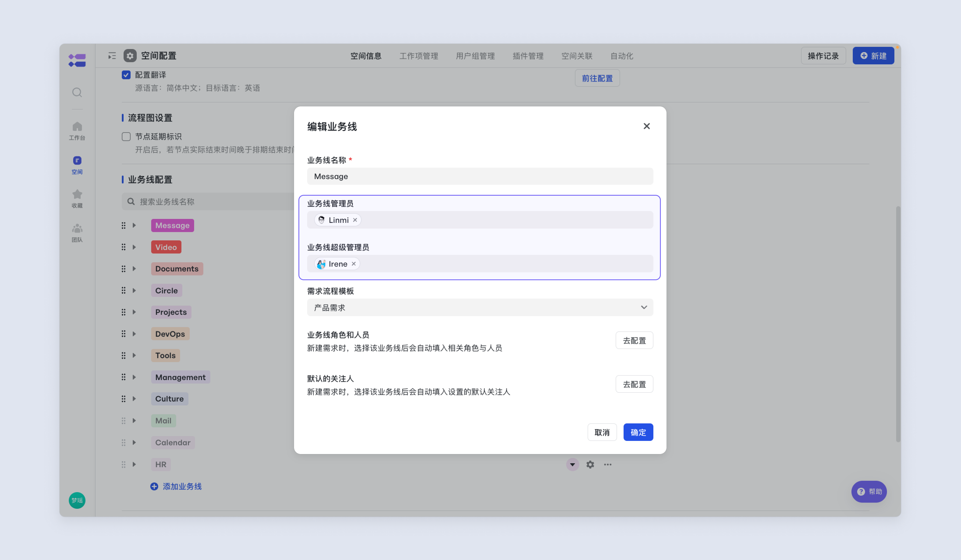
Task: Expand the Projects business line
Action: coord(134,312)
